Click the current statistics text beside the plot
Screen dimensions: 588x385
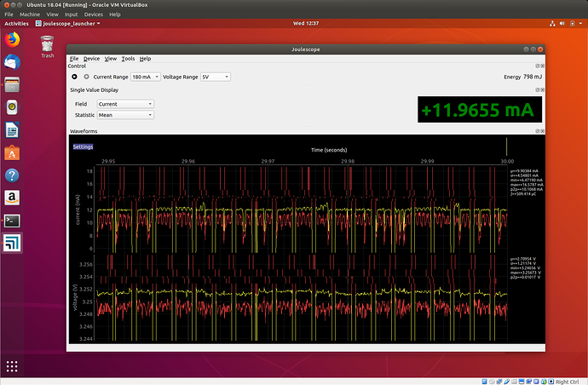coord(527,182)
